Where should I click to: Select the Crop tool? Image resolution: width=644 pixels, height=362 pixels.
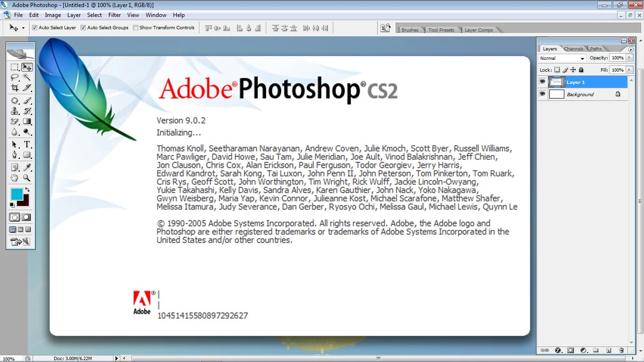pos(15,88)
